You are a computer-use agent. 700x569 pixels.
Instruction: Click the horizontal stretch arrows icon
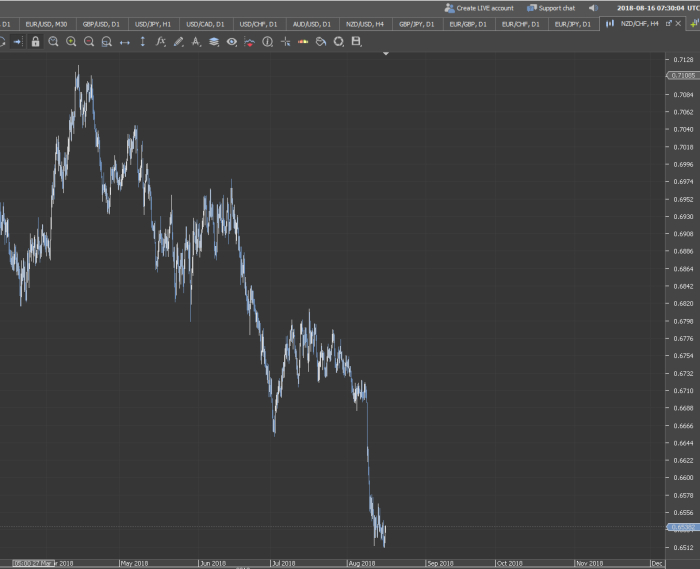click(125, 42)
